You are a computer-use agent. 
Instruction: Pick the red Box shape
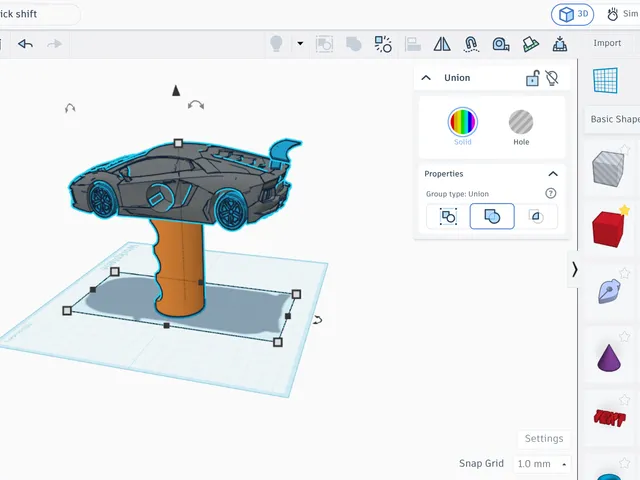[x=608, y=229]
